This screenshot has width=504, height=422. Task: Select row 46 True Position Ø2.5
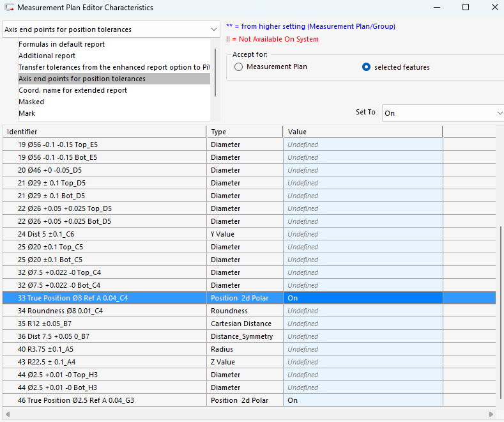(76, 400)
